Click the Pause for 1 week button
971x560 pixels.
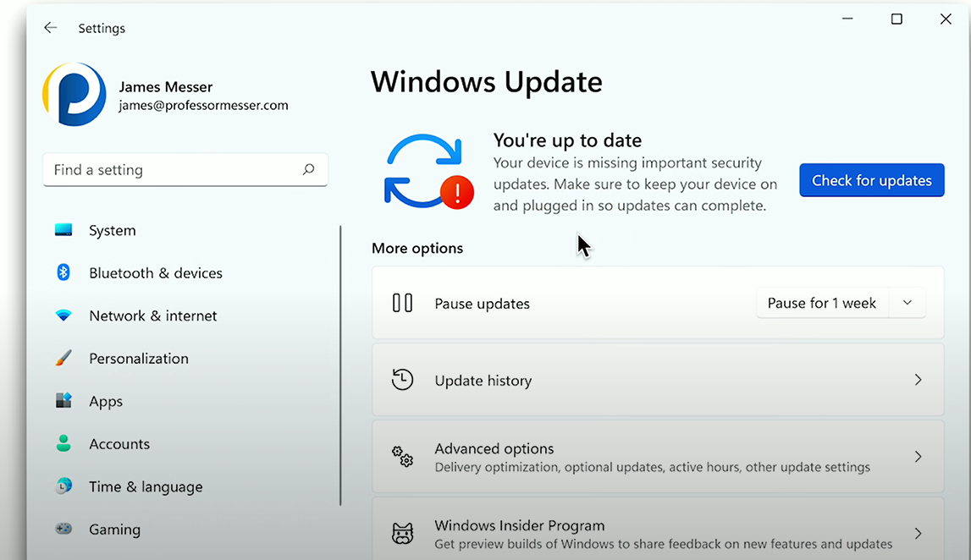tap(821, 303)
